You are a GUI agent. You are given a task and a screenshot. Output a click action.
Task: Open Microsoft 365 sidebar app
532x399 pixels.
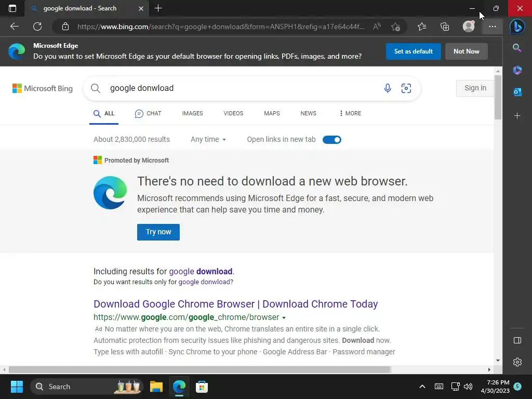[517, 70]
